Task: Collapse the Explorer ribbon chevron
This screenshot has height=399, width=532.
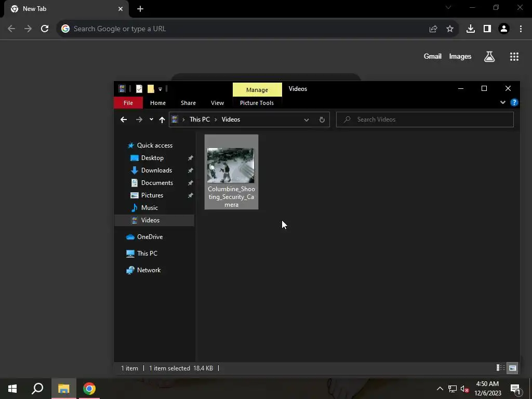Action: pos(502,102)
